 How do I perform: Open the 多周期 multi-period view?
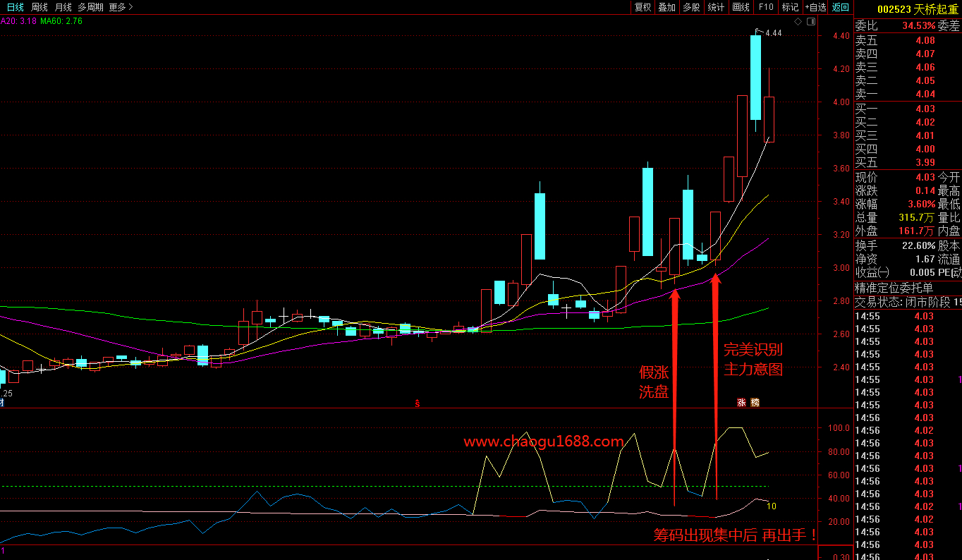(x=90, y=7)
